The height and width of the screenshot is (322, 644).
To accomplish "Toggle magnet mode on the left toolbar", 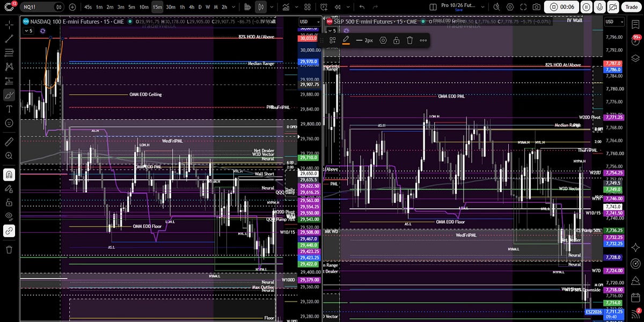I will (x=9, y=174).
